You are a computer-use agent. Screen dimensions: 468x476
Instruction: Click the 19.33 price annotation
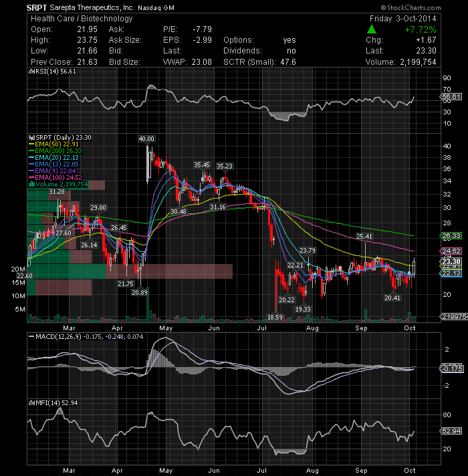[303, 309]
